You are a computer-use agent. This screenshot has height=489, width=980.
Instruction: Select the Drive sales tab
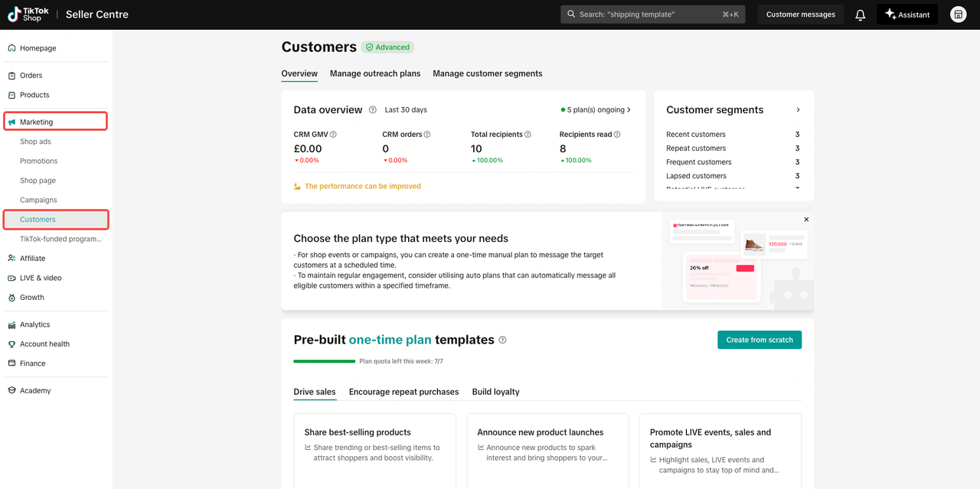pyautogui.click(x=315, y=392)
